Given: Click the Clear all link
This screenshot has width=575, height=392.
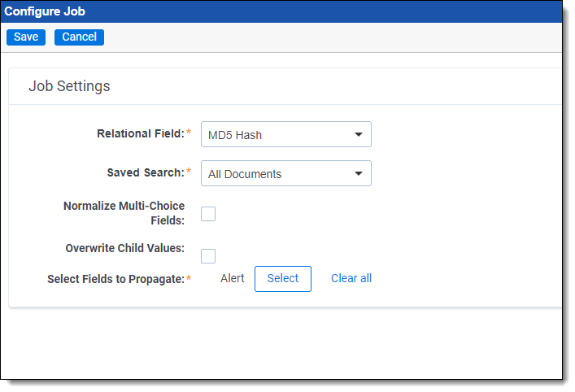Looking at the screenshot, I should 351,278.
